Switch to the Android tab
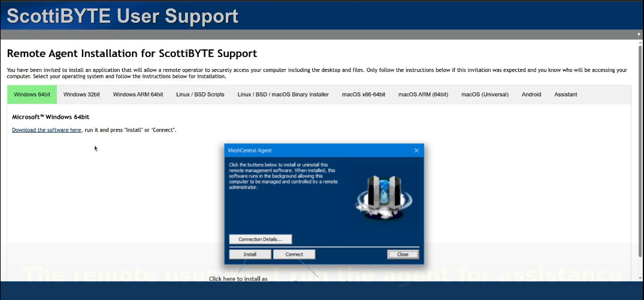This screenshot has width=644, height=300. coord(531,94)
